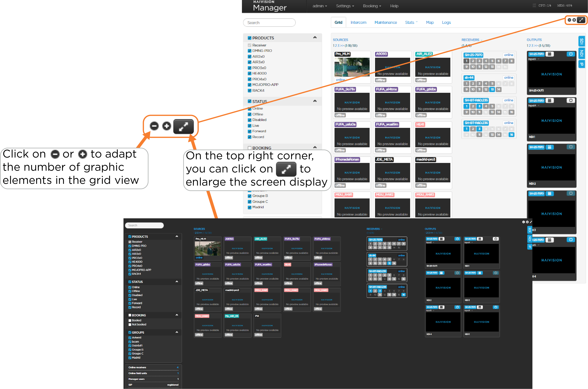Click power icon on SH-25-OUT1 output
Viewport: 588px width, 389px height.
tap(571, 54)
